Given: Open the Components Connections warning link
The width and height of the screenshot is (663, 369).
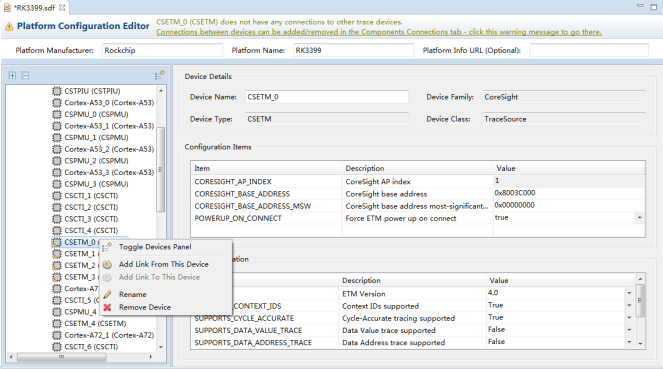Looking at the screenshot, I should tap(378, 32).
